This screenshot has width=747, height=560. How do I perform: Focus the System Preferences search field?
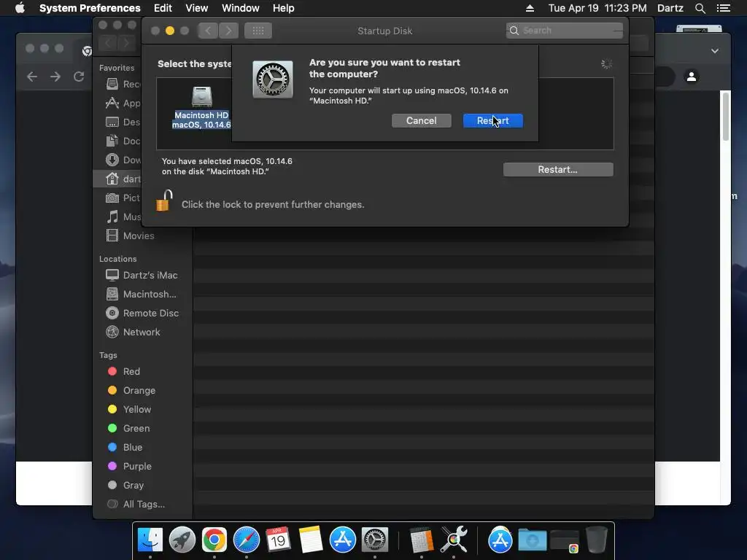tap(564, 31)
